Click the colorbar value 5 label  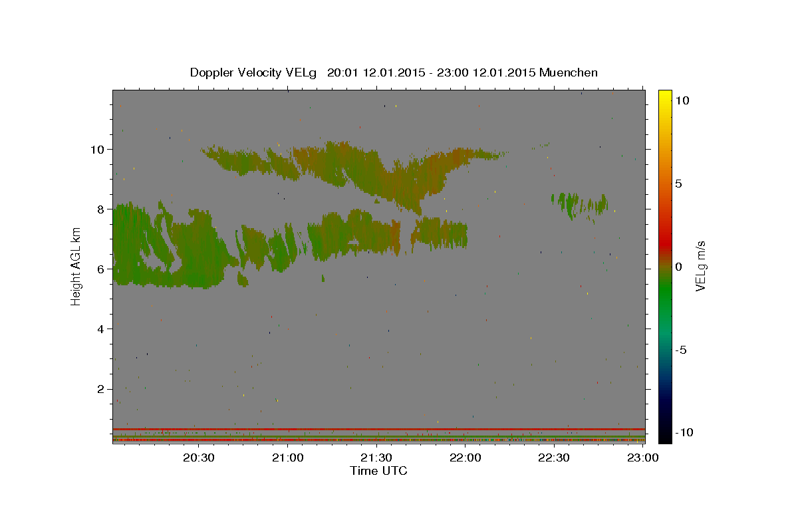coord(679,184)
